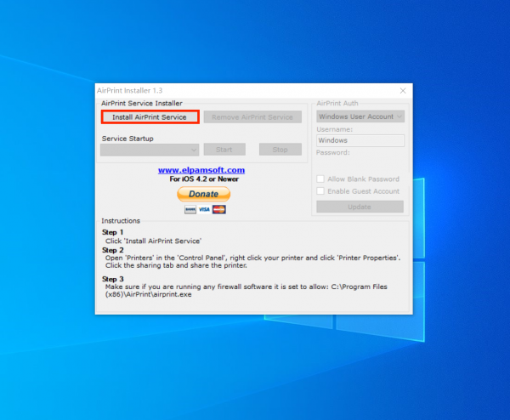Tick the Enable Guest Account checkbox
Viewport: 510px width, 420px height.
pyautogui.click(x=320, y=191)
